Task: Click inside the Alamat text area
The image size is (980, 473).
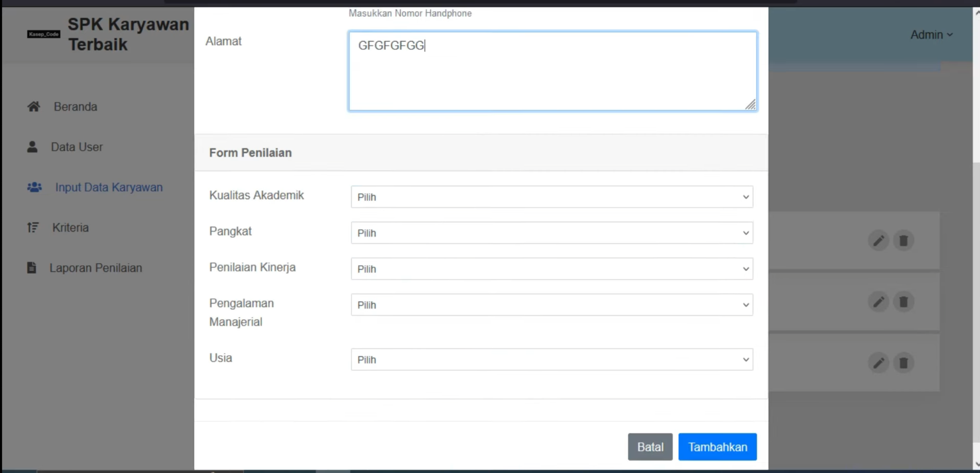Action: pos(552,71)
